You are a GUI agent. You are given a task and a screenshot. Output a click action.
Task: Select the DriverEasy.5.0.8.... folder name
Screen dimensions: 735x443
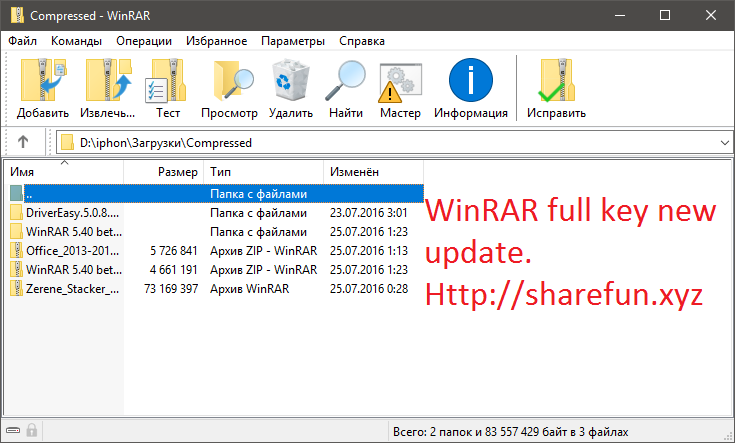(x=73, y=212)
